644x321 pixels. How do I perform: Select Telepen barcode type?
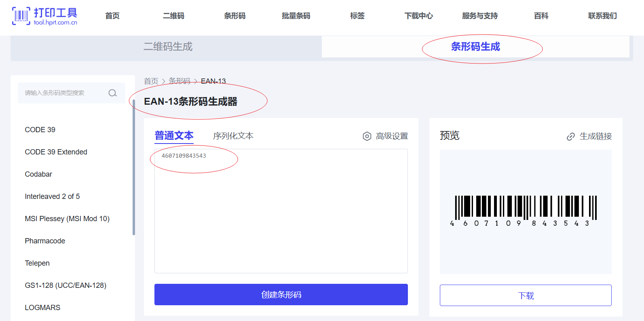[37, 263]
